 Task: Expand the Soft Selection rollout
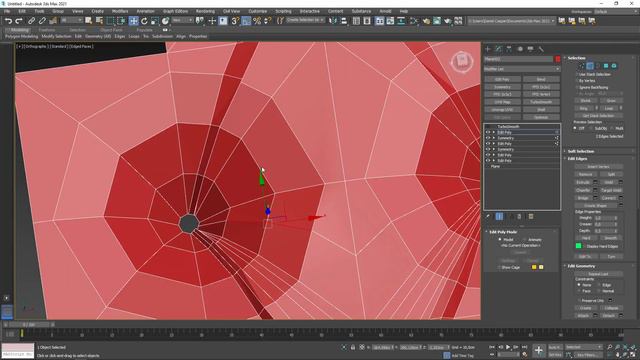pos(581,151)
